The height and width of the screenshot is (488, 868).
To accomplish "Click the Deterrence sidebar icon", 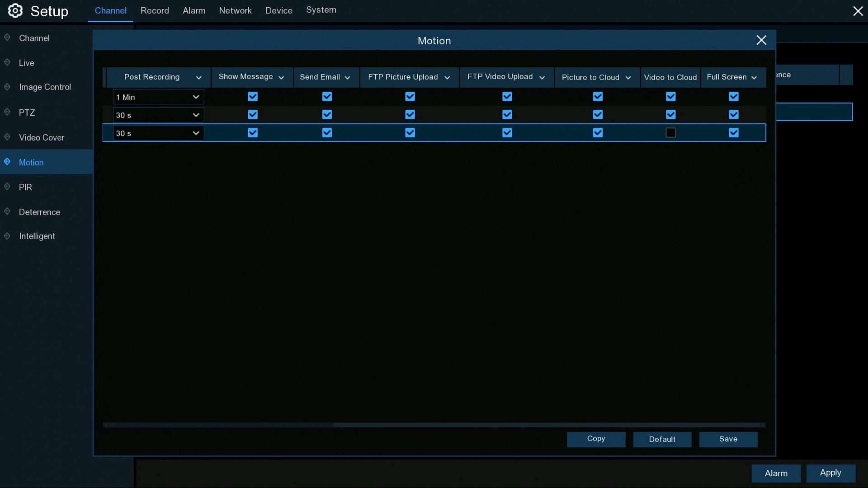I will [7, 211].
